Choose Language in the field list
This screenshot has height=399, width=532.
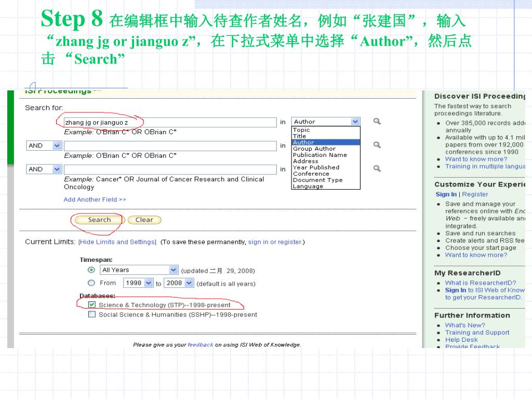[x=326, y=187]
